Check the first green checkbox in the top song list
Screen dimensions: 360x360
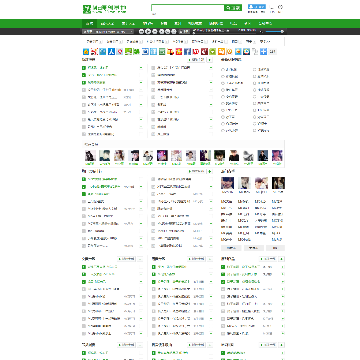[x=84, y=68]
